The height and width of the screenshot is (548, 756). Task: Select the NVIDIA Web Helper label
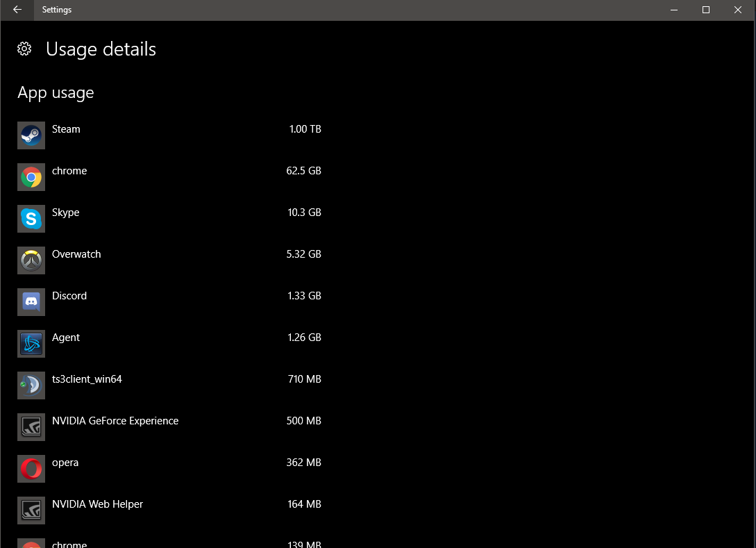pyautogui.click(x=97, y=504)
